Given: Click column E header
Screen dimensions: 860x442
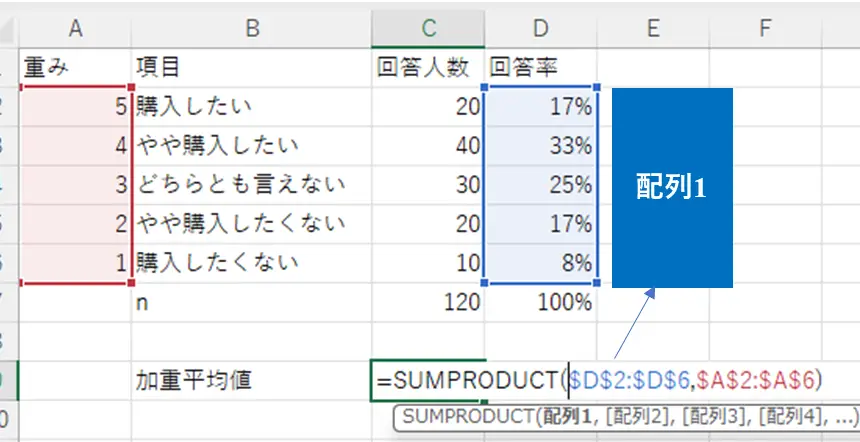Looking at the screenshot, I should click(654, 28).
